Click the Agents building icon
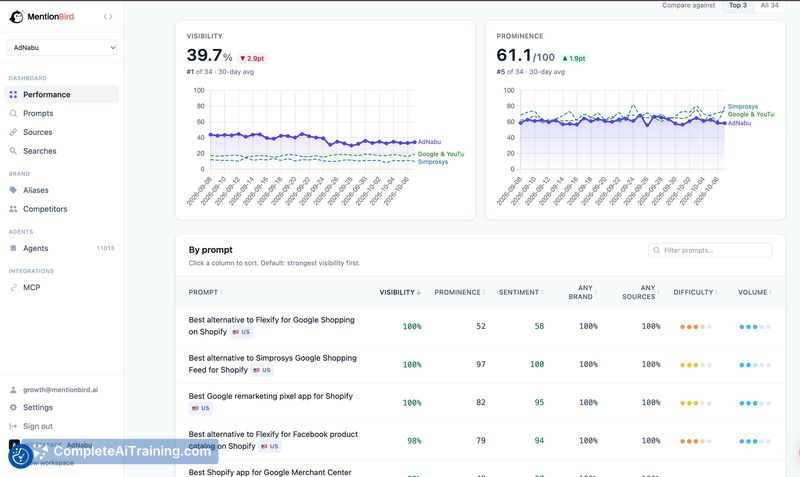800x477 pixels. [x=13, y=248]
